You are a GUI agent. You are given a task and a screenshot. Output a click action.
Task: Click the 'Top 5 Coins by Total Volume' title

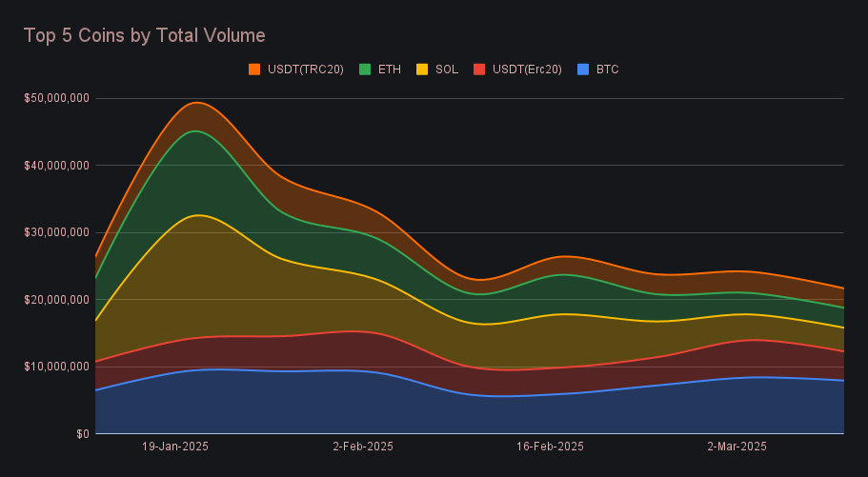click(x=144, y=35)
